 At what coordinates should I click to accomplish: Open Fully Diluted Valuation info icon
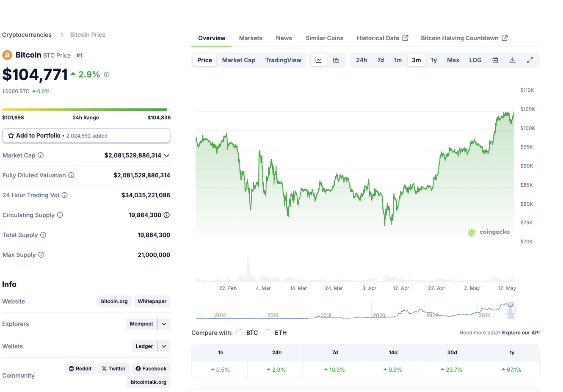(x=72, y=175)
